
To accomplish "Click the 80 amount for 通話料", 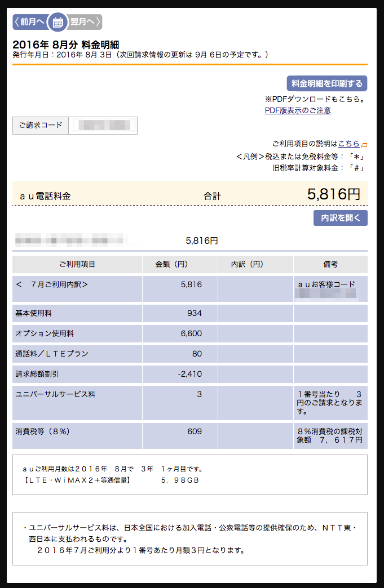I will (197, 354).
